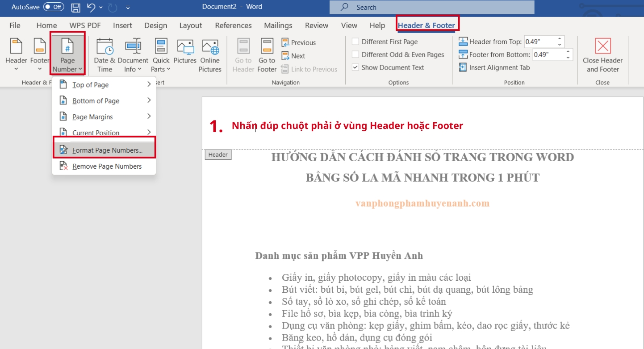Select the Layout tab

(191, 25)
